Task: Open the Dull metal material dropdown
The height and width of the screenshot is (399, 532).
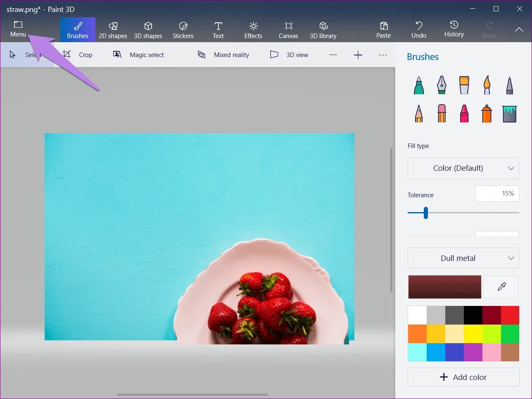Action: (x=463, y=258)
